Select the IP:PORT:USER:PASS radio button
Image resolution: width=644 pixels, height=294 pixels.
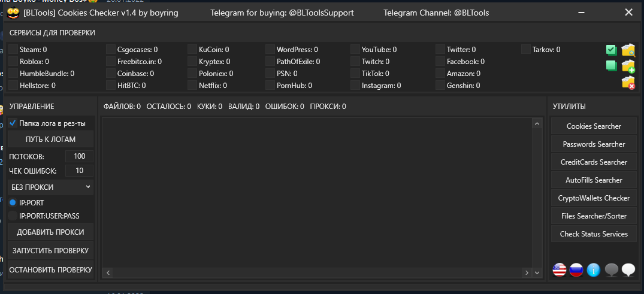(13, 216)
